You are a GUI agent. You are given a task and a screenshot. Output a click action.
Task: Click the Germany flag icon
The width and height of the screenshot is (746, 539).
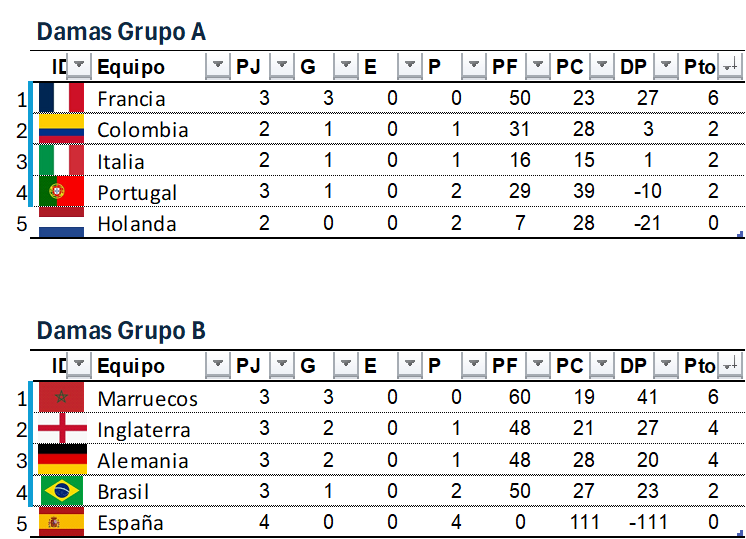coord(61,460)
